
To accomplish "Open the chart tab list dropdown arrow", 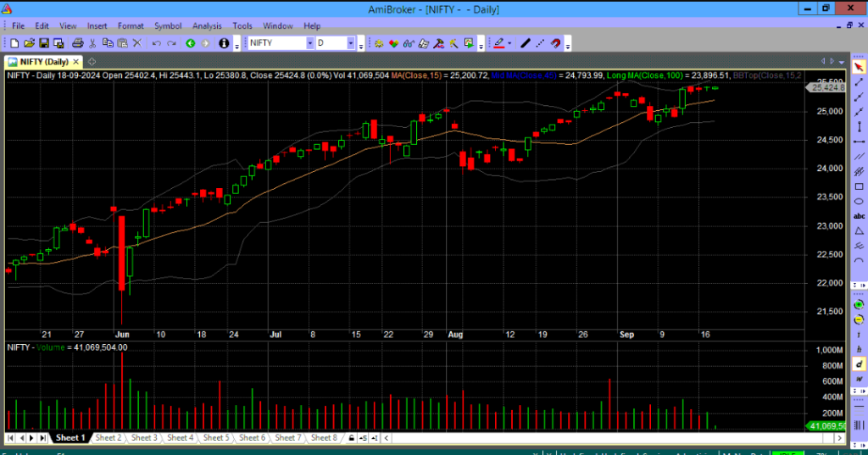I will (x=842, y=62).
